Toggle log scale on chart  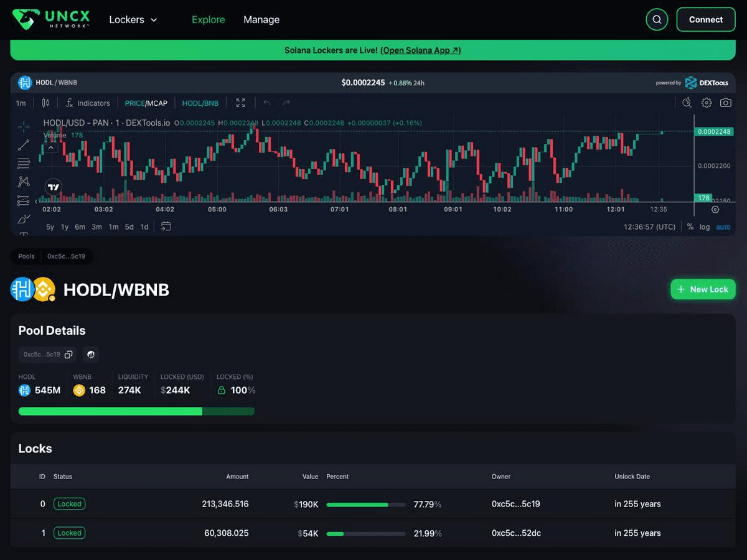pos(705,226)
